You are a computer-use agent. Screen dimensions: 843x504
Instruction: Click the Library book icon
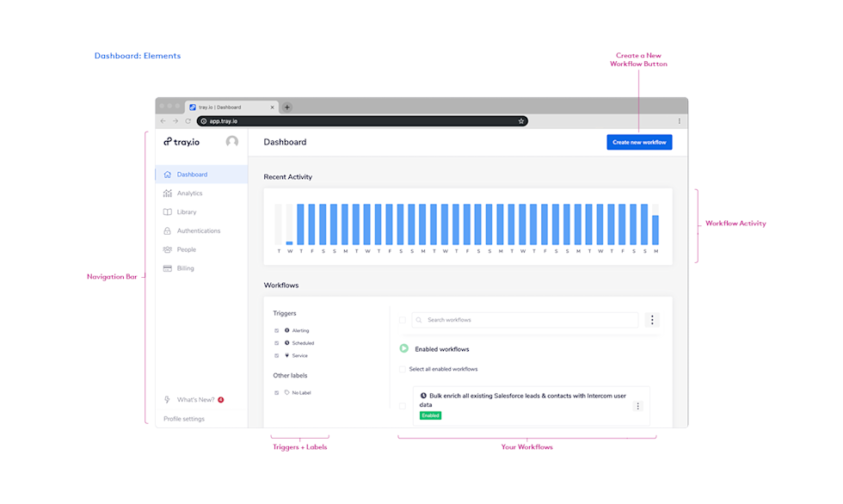(167, 212)
